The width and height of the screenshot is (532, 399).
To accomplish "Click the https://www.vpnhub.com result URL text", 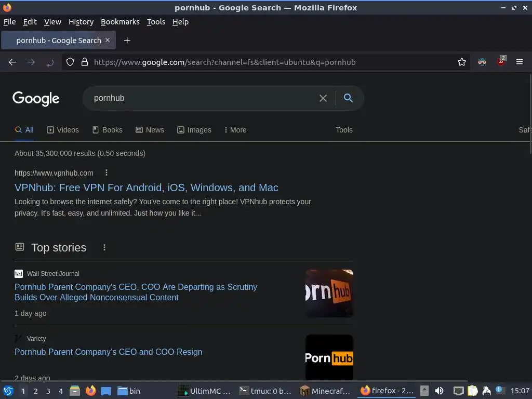I will coord(54,173).
